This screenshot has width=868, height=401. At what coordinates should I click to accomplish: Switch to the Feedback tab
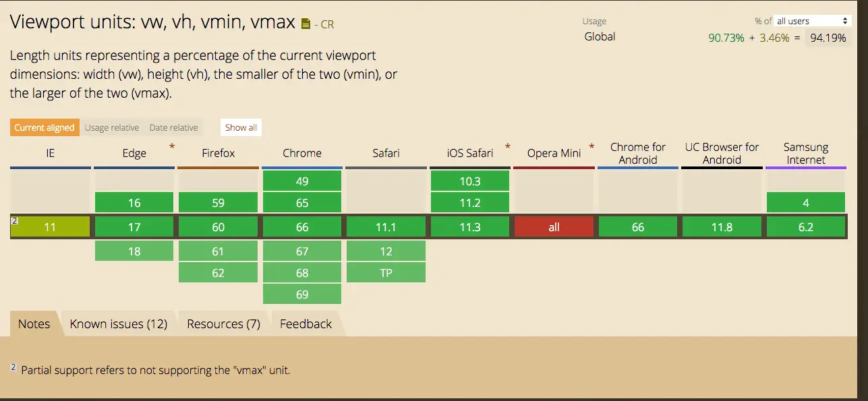tap(306, 324)
